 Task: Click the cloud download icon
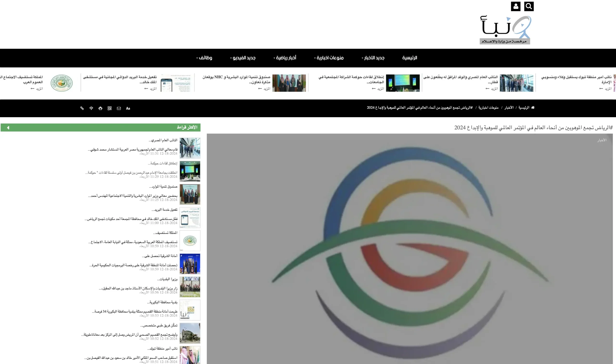91,108
